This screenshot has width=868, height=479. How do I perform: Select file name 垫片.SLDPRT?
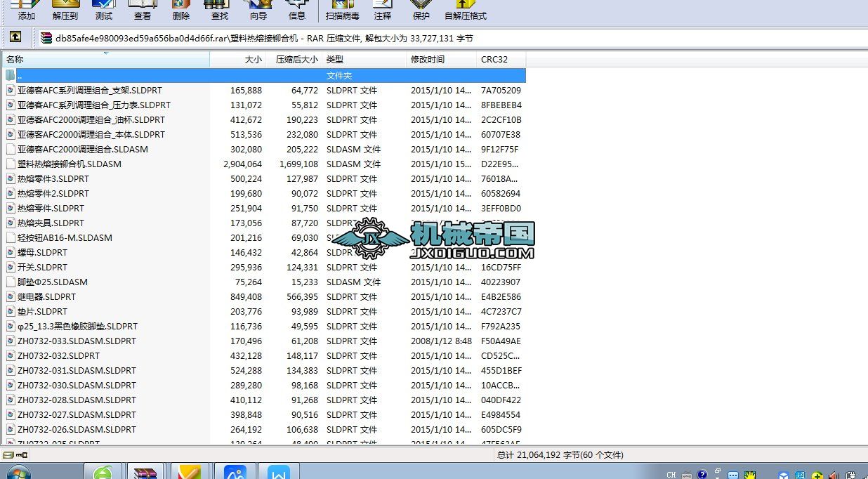(42, 311)
